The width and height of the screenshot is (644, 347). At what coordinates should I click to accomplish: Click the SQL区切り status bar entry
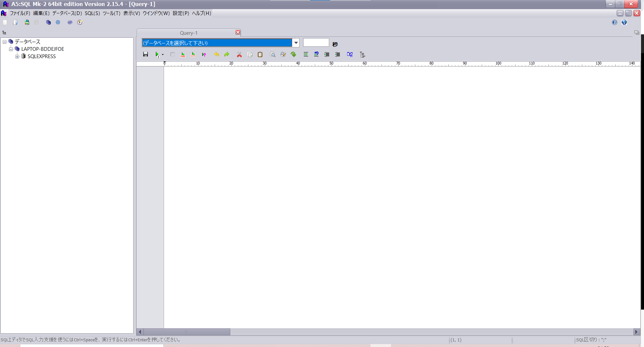(591, 340)
